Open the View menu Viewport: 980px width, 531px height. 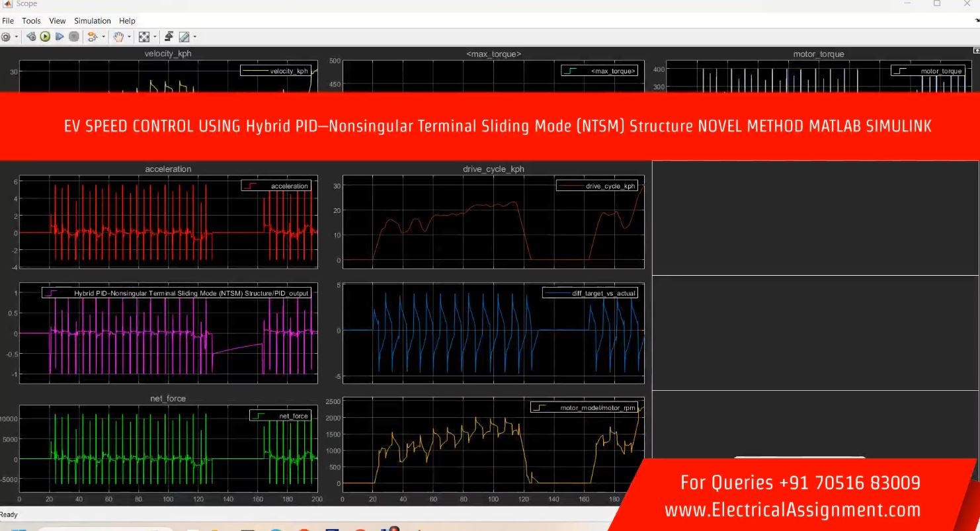[58, 21]
